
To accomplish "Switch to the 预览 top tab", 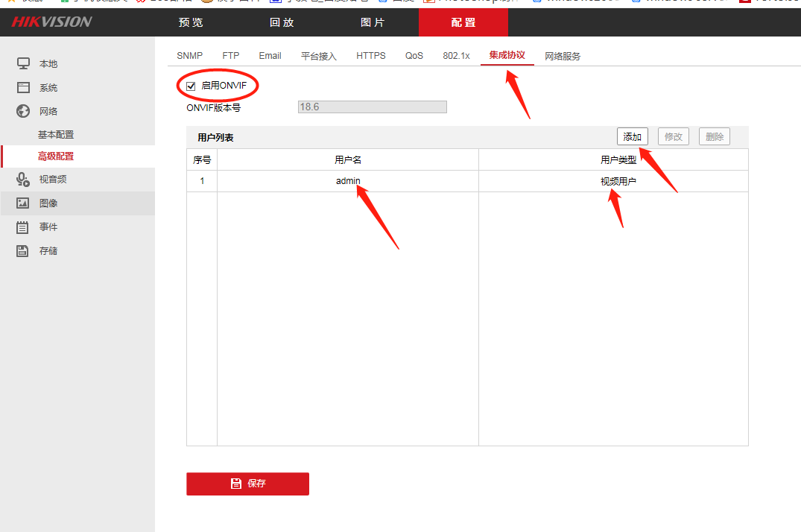I will [x=191, y=22].
